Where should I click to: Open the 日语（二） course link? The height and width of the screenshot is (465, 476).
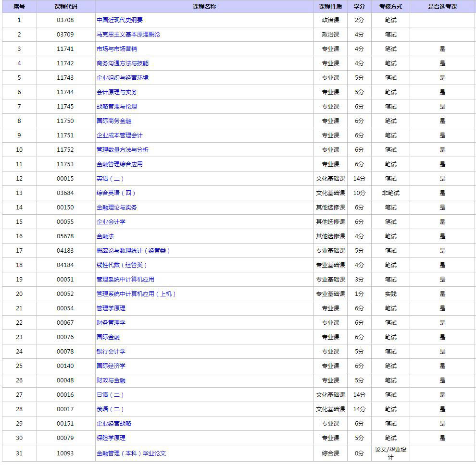[110, 395]
